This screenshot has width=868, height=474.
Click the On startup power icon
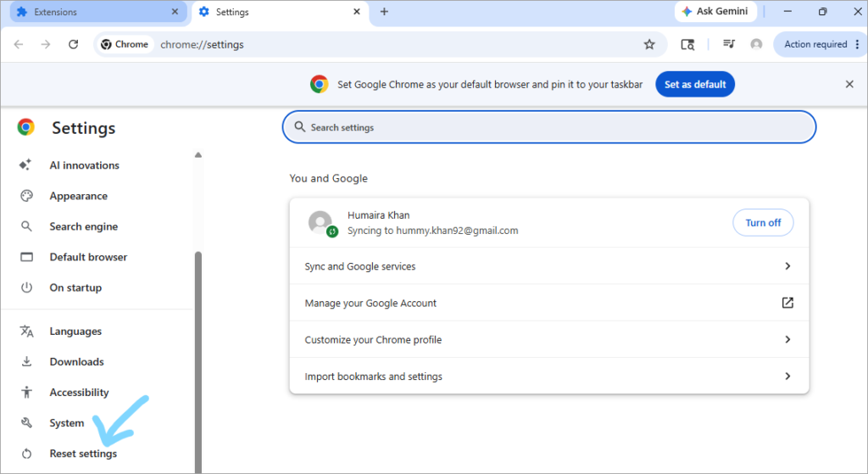pos(26,287)
